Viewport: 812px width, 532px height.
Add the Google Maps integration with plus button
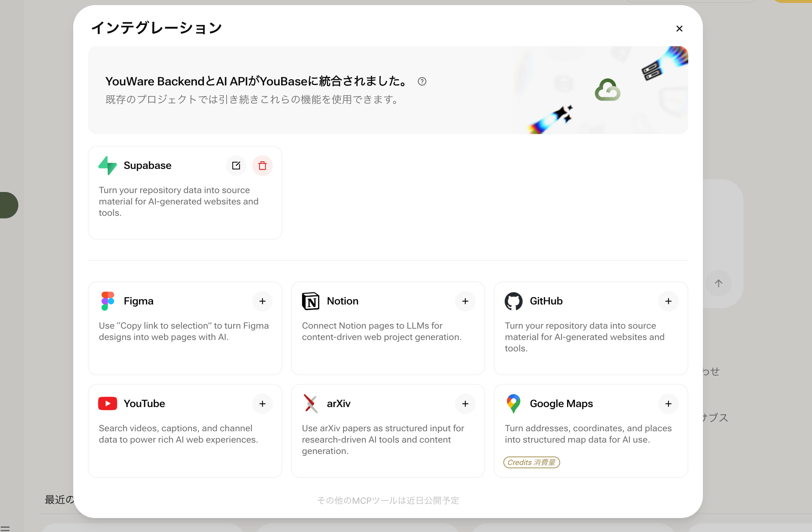coord(668,403)
